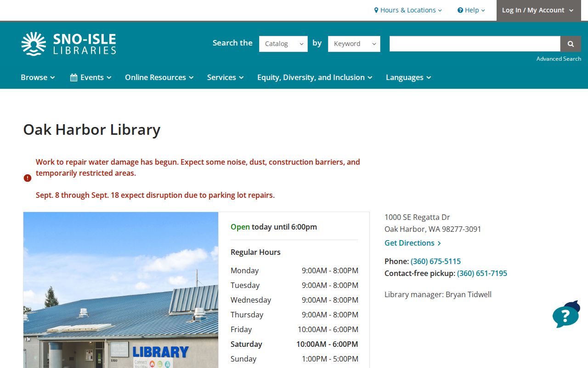
Task: Open the Browse menu
Action: (x=38, y=77)
